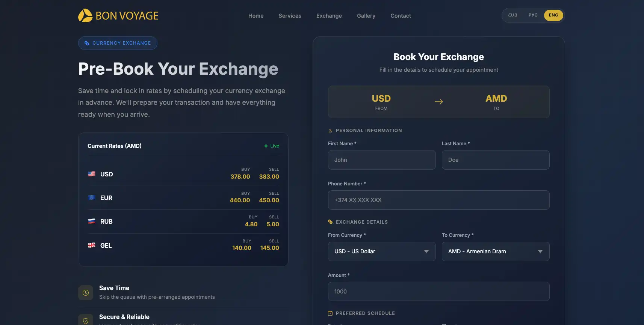The width and height of the screenshot is (644, 325).
Task: Click the Bon Voyage logo icon
Action: coord(85,15)
